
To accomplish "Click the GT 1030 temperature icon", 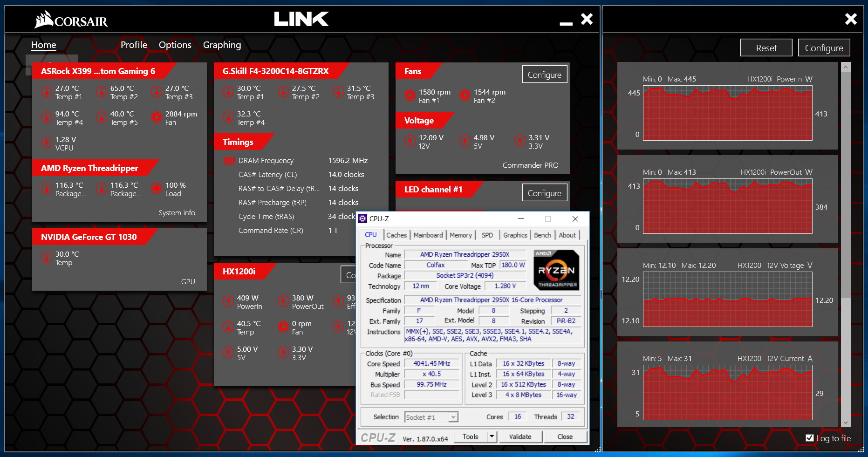I will point(46,258).
